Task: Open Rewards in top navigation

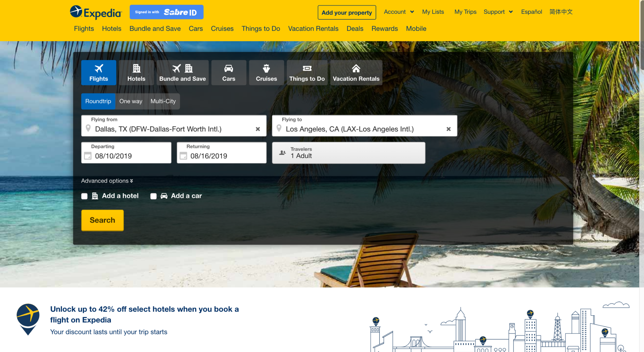Action: pos(385,29)
